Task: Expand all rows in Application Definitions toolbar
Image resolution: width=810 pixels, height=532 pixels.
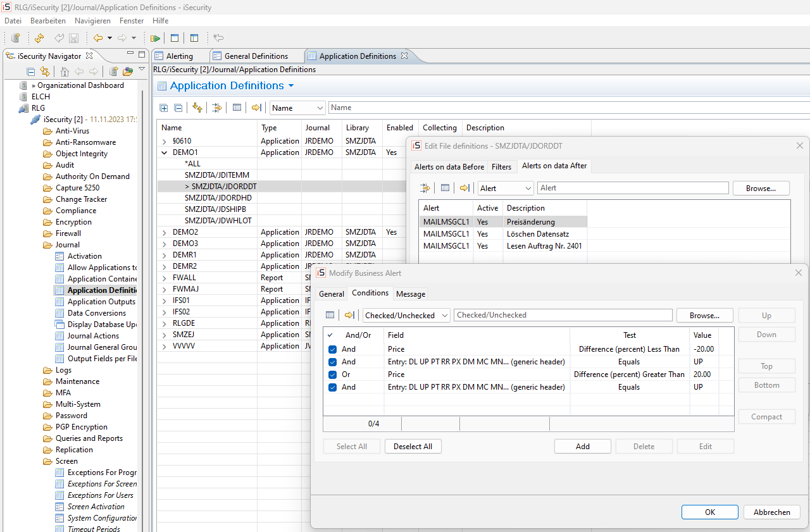Action: [164, 108]
